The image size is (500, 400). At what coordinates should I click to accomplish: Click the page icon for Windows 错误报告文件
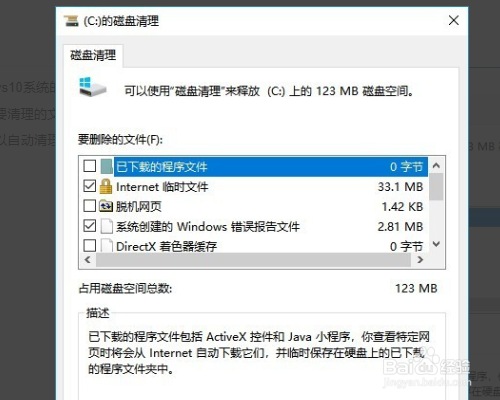107,226
